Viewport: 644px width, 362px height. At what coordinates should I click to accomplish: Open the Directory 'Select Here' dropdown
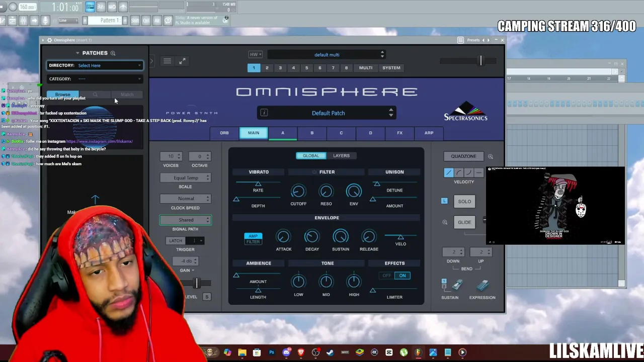[95, 65]
